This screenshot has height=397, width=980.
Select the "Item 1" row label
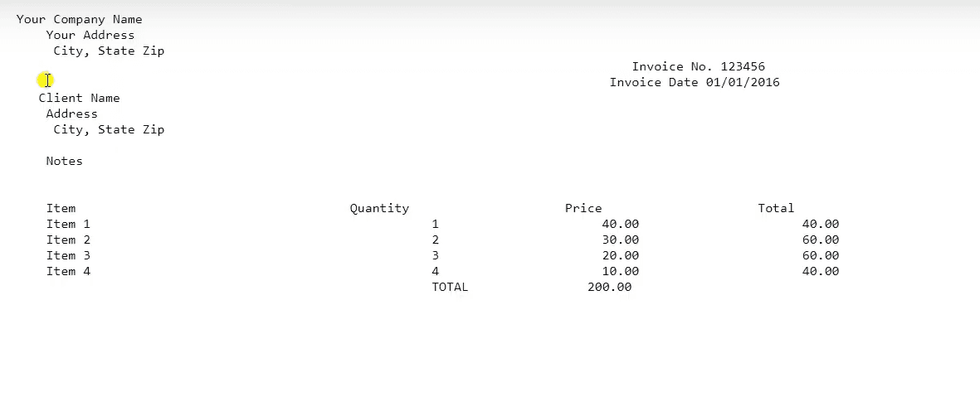tap(68, 224)
